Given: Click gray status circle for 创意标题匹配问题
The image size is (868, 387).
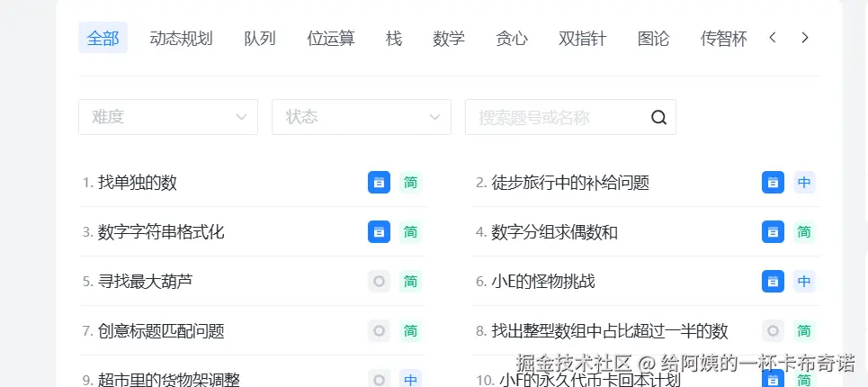Looking at the screenshot, I should (x=379, y=331).
